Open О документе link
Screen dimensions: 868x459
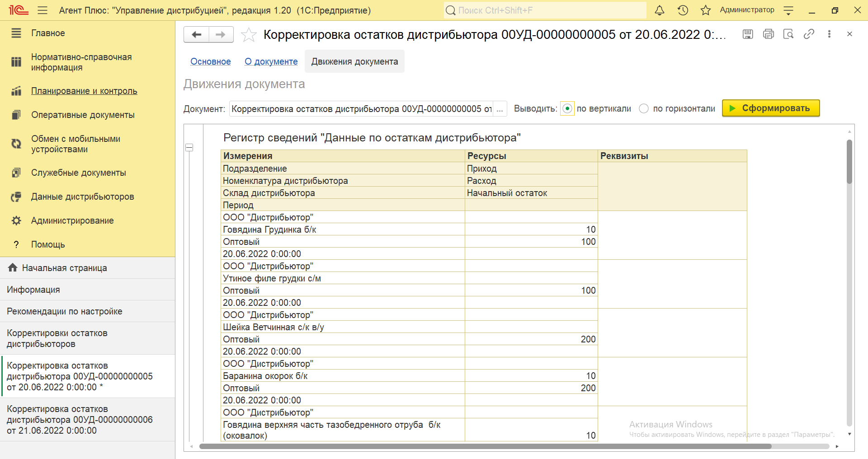(271, 61)
